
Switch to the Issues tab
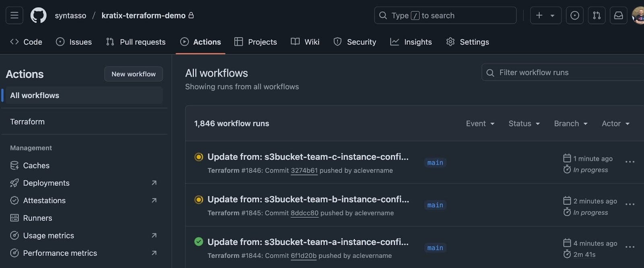pos(74,42)
